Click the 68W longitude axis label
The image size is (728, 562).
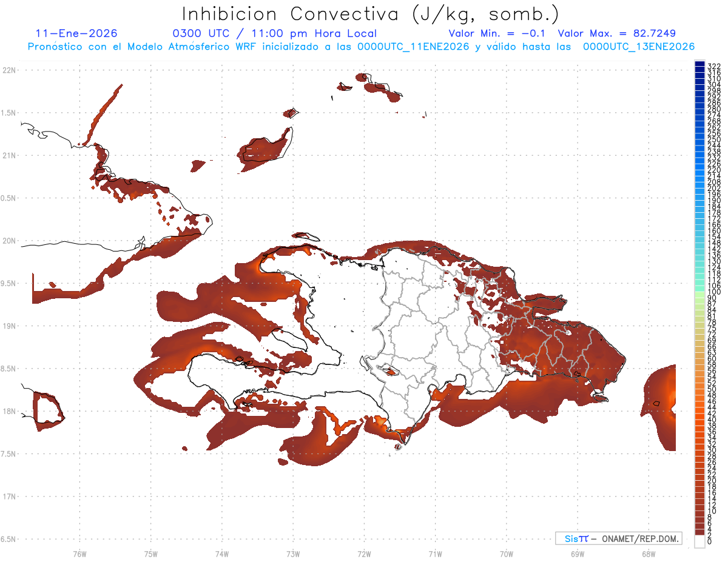(648, 553)
